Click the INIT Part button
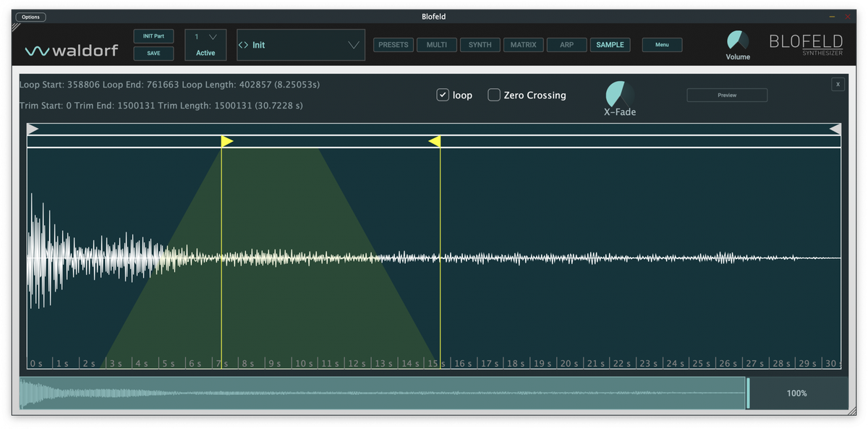 (153, 36)
